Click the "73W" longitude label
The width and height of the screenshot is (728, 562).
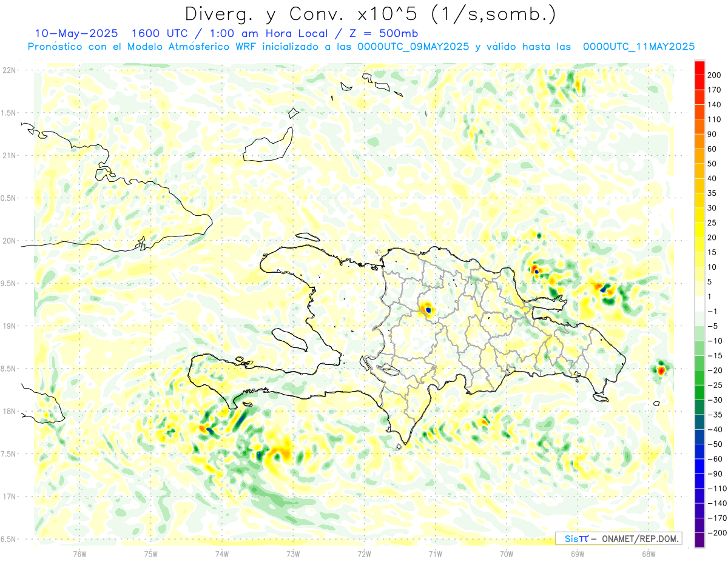click(293, 554)
